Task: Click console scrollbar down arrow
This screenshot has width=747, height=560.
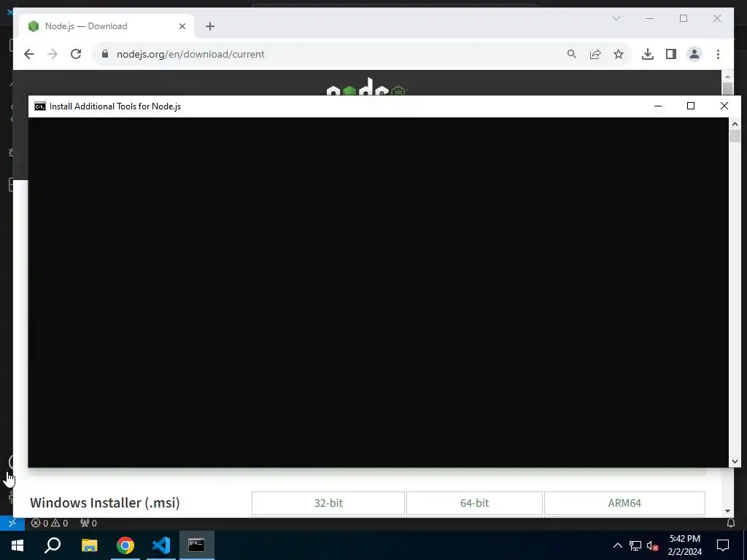Action: (x=735, y=462)
